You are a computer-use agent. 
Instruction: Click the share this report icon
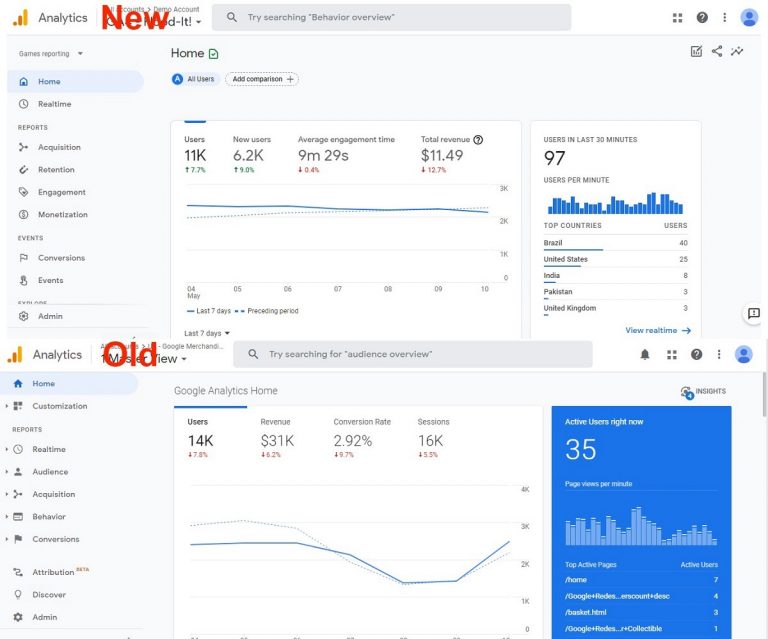tap(717, 51)
